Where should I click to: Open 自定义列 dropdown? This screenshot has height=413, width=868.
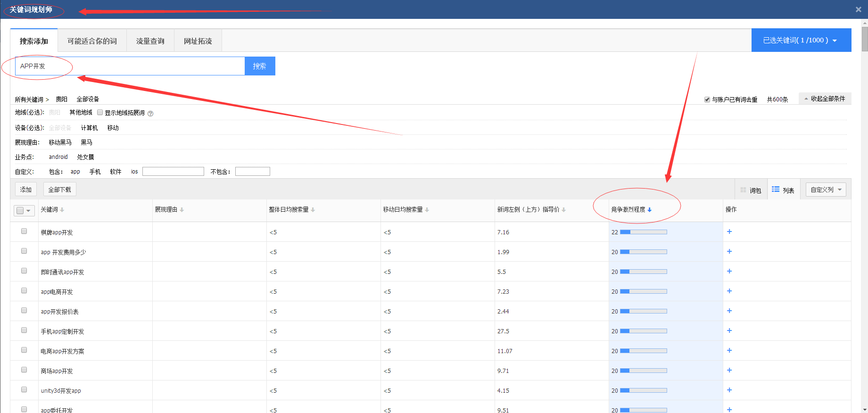pyautogui.click(x=826, y=190)
